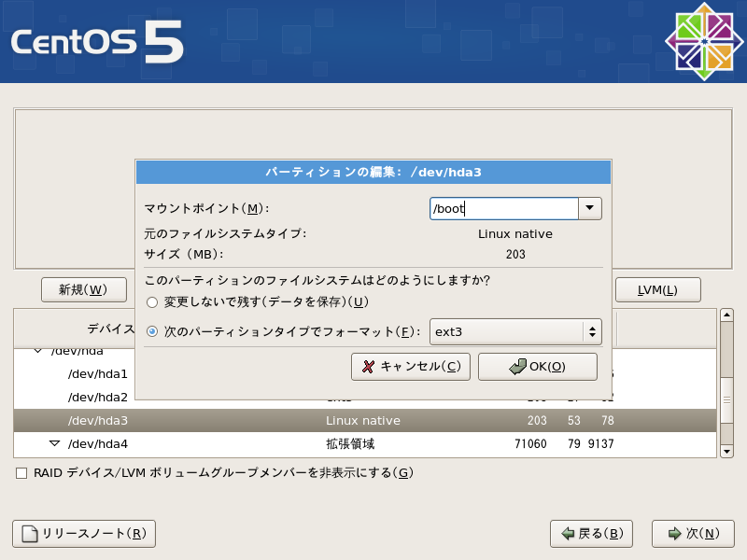The width and height of the screenshot is (747, 560).
Task: Toggle hide RAID device/LVM volume group members checkbox
Action: tap(21, 473)
